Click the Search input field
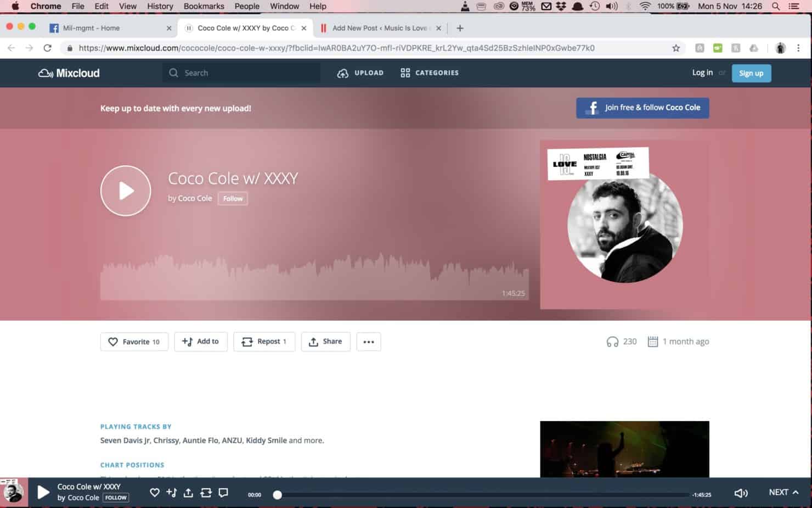812x508 pixels. pos(241,72)
